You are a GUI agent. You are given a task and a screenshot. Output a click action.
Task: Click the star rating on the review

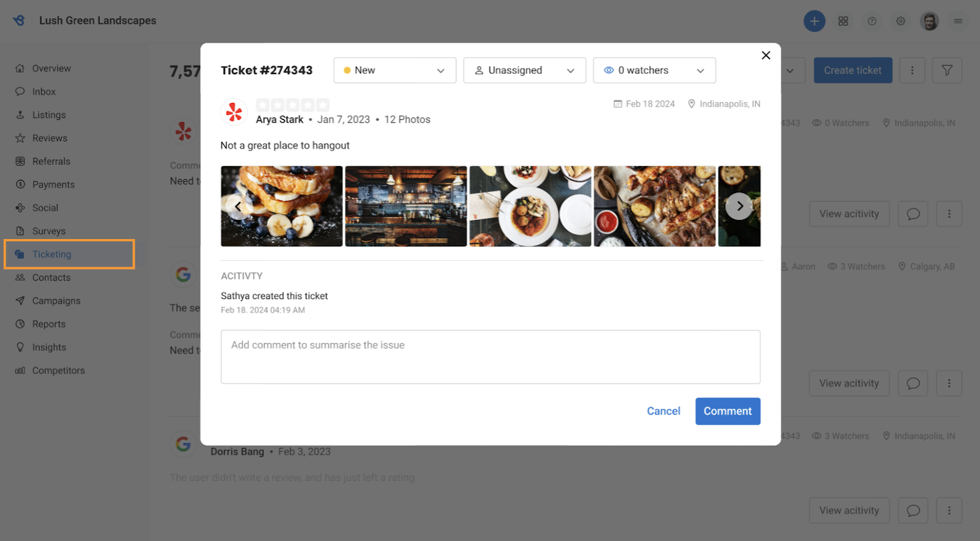click(293, 105)
